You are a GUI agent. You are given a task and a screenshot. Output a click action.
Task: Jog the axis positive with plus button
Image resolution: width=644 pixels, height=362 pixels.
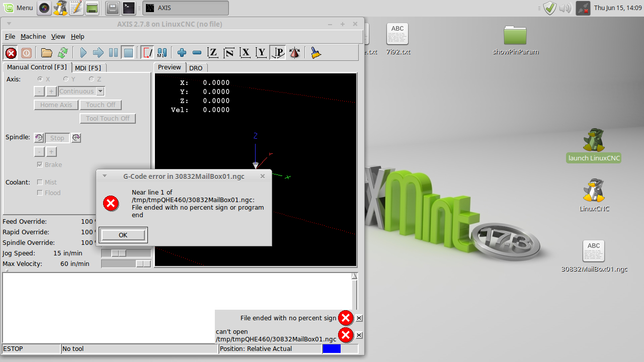click(x=51, y=91)
